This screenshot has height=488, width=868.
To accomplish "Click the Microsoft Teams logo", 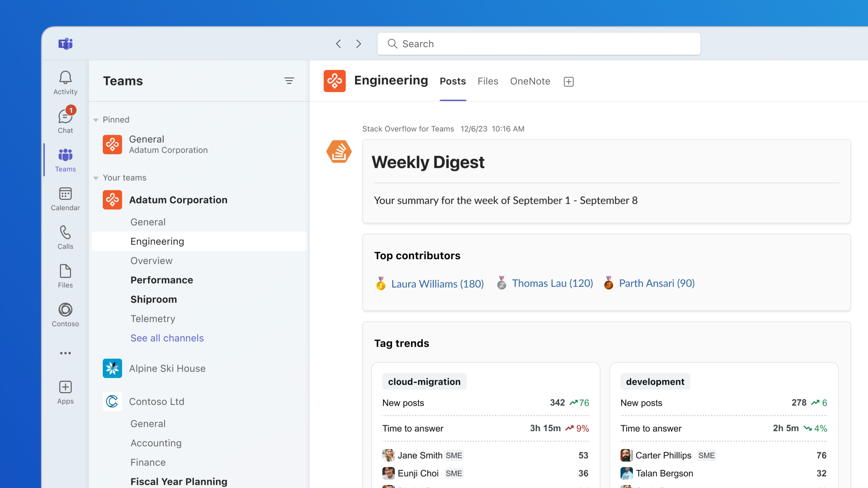I will pos(65,44).
